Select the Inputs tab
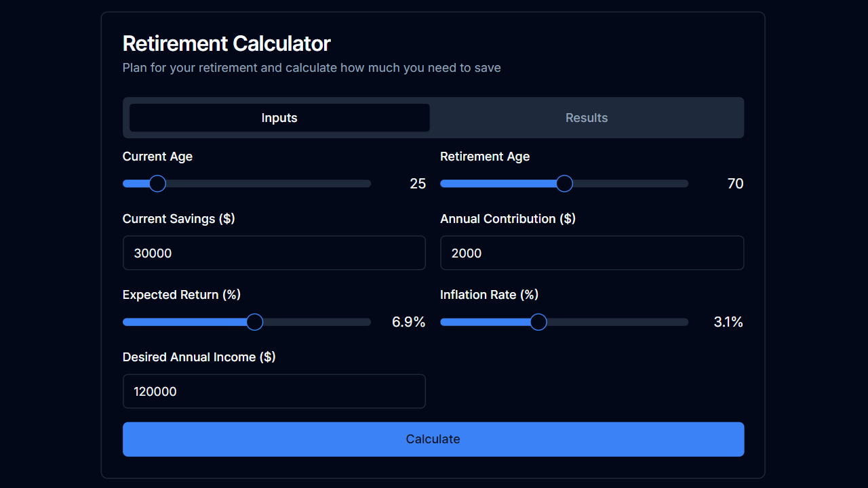This screenshot has width=868, height=488. coord(279,117)
